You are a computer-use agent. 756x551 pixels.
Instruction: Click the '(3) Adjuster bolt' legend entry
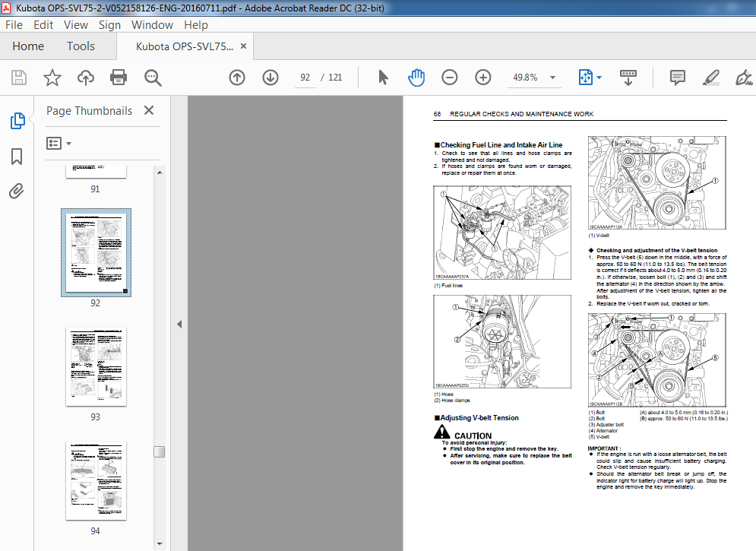(x=606, y=425)
